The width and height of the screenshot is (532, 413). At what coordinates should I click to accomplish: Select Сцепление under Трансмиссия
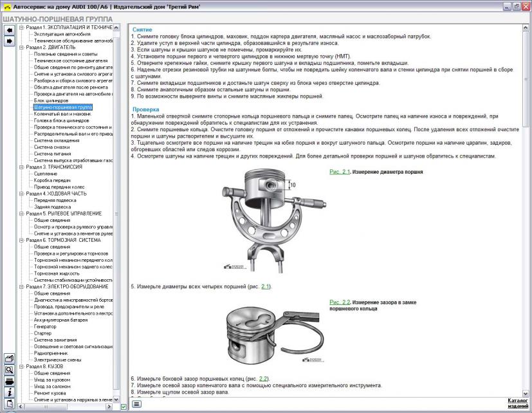coord(46,174)
